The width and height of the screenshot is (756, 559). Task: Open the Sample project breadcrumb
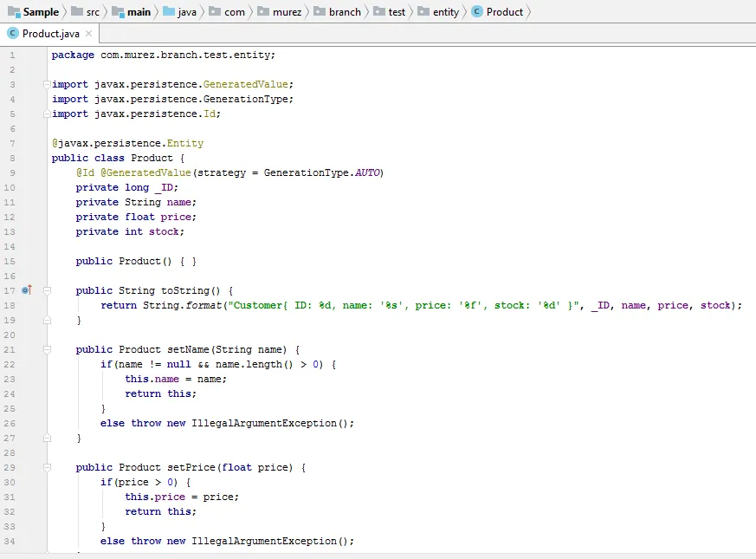33,11
